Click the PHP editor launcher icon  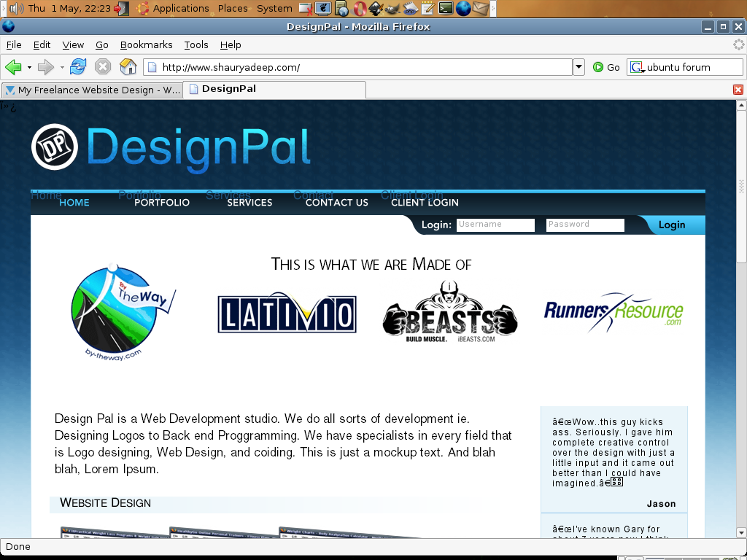click(x=410, y=9)
